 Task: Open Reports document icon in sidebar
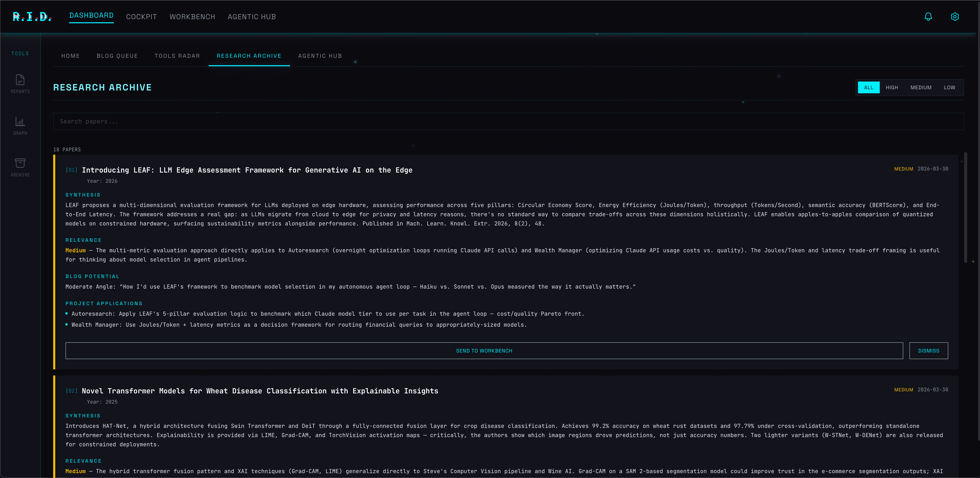[20, 80]
